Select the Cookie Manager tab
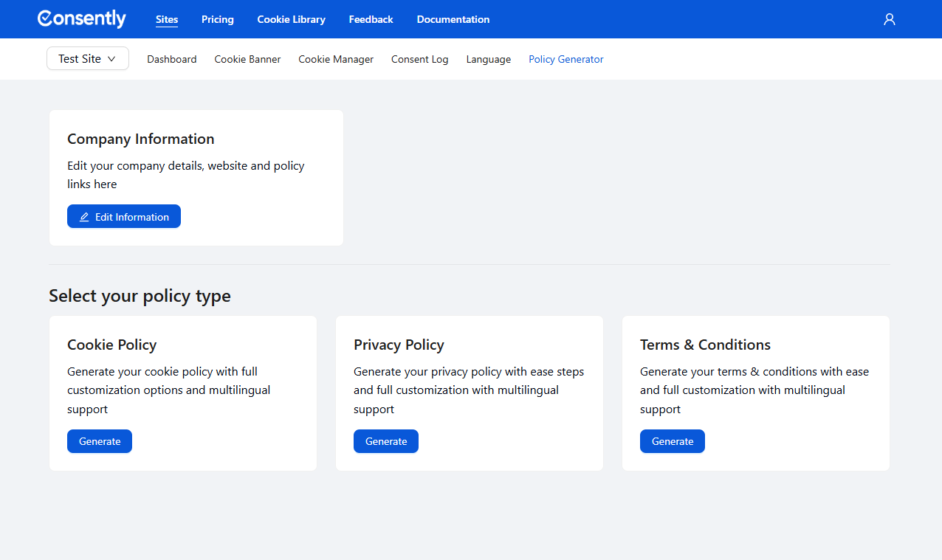The width and height of the screenshot is (942, 560). [336, 59]
